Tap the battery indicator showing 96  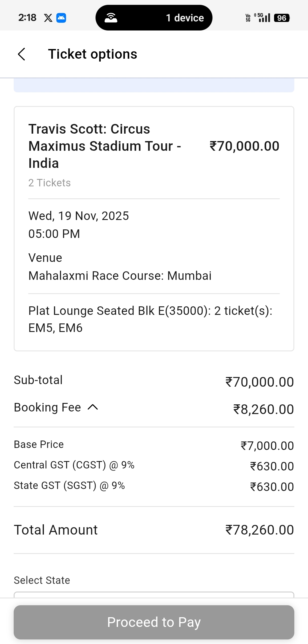(281, 18)
